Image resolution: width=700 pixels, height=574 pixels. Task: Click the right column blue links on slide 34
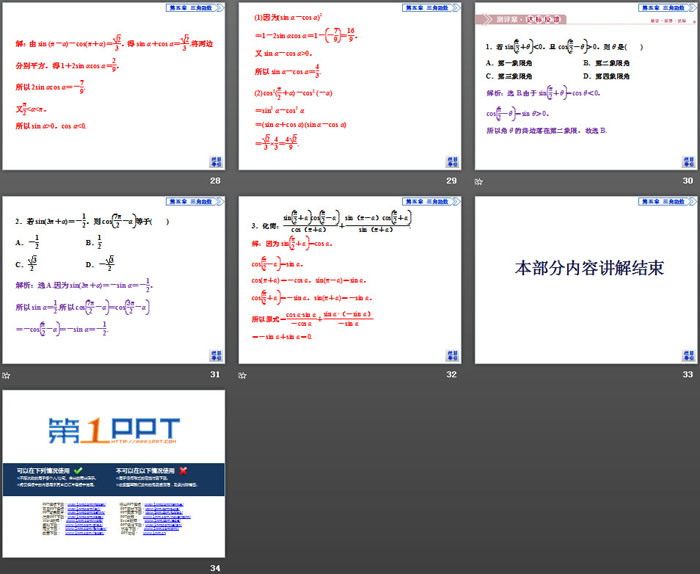[x=163, y=522]
